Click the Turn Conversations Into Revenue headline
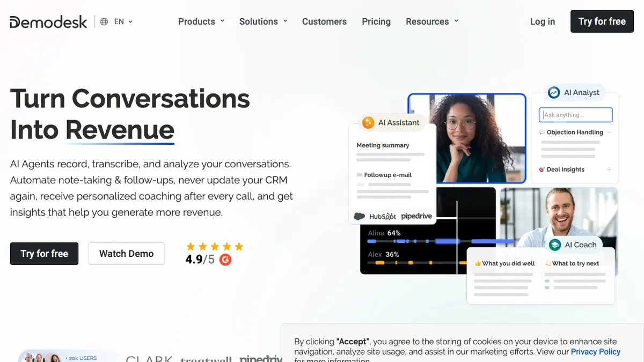 [x=130, y=114]
